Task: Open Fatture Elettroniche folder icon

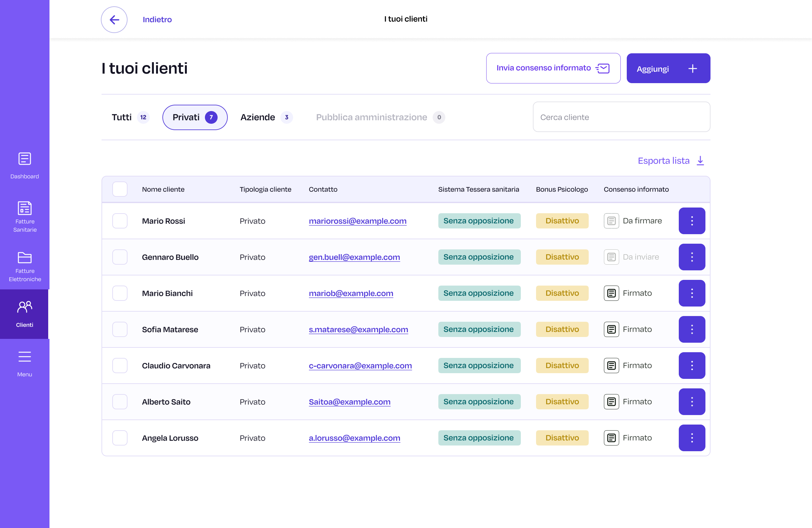Action: (x=24, y=258)
